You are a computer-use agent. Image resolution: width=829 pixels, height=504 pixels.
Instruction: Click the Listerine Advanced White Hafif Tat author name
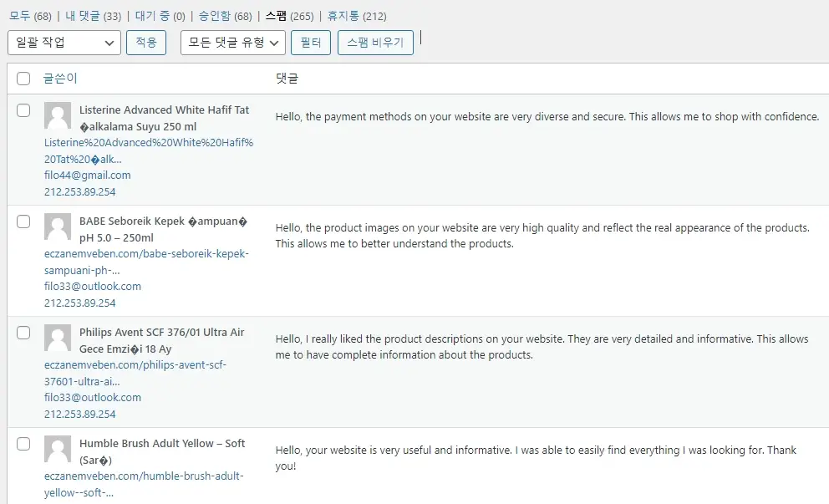pyautogui.click(x=164, y=118)
